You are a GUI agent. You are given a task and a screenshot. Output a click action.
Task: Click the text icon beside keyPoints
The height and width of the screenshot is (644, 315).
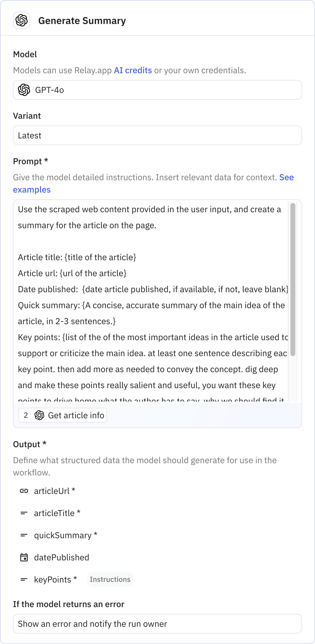(x=24, y=579)
